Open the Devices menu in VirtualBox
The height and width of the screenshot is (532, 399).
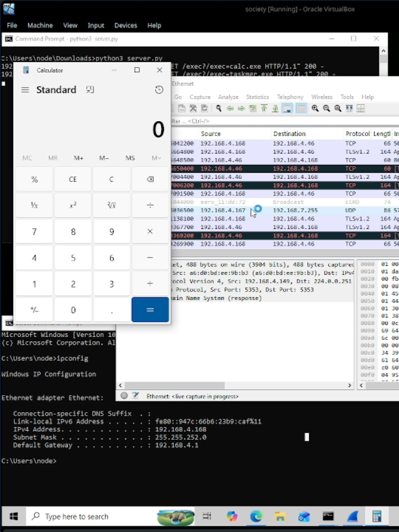[126, 26]
